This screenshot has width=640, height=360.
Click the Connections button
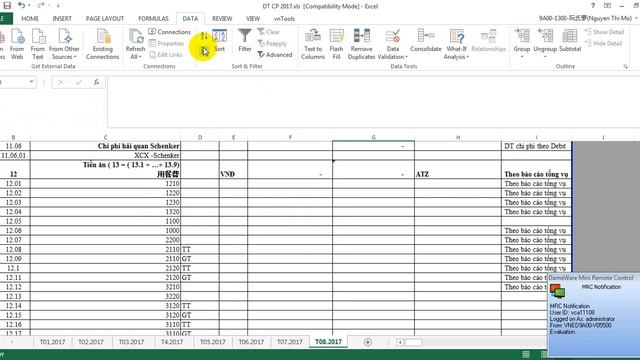click(x=169, y=32)
